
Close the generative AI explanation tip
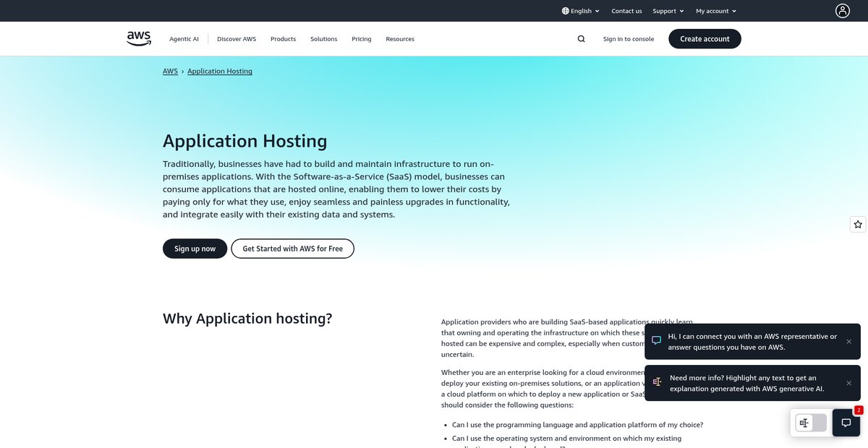tap(849, 383)
